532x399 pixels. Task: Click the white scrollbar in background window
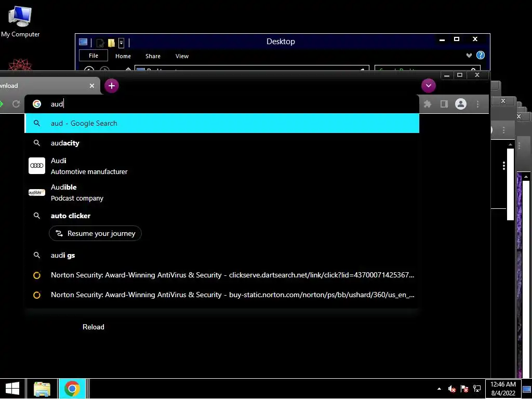tap(510, 184)
